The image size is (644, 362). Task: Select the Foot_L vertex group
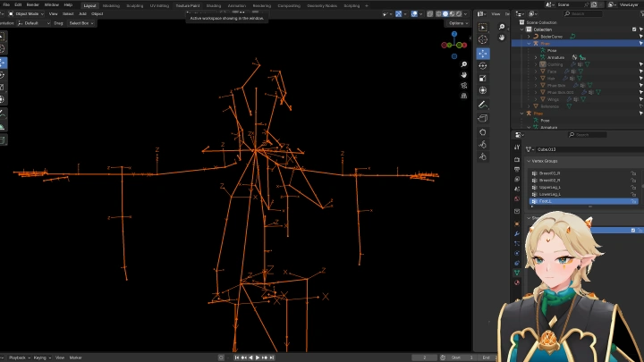[583, 201]
